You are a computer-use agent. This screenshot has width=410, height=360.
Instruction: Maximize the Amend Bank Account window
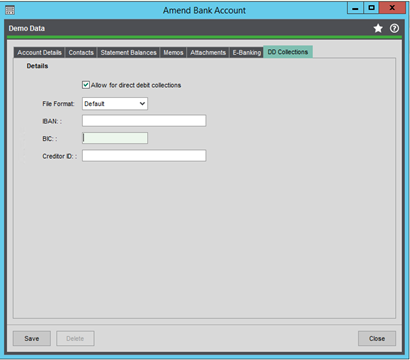click(x=371, y=8)
